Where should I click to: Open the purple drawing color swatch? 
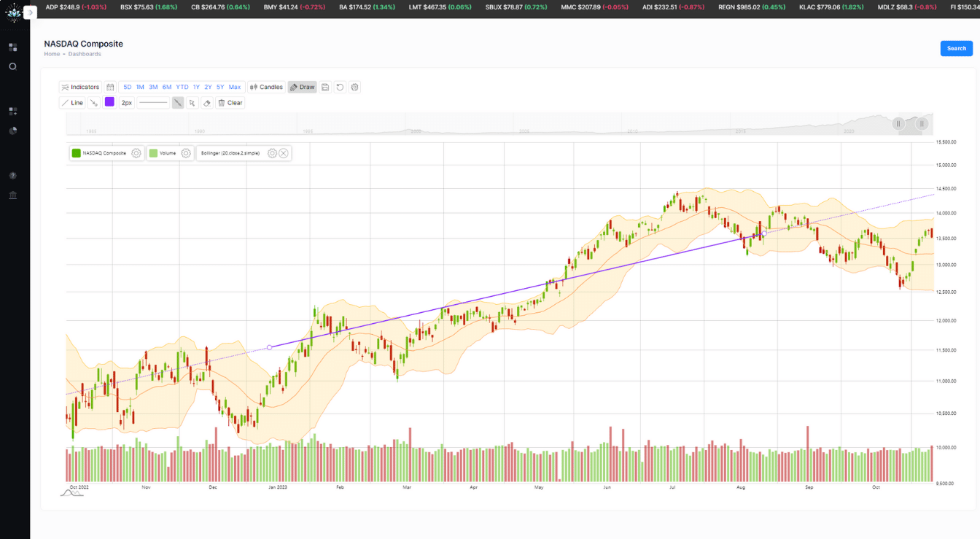[109, 103]
